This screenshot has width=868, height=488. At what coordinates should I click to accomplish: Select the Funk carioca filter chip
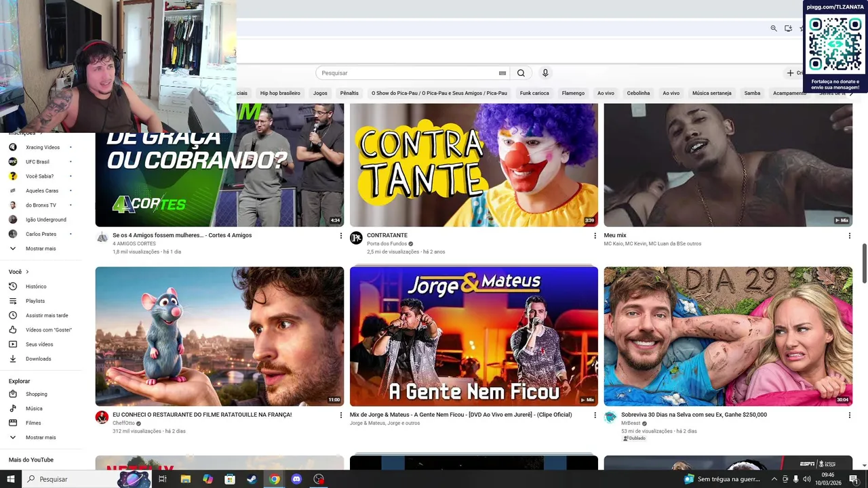click(534, 93)
